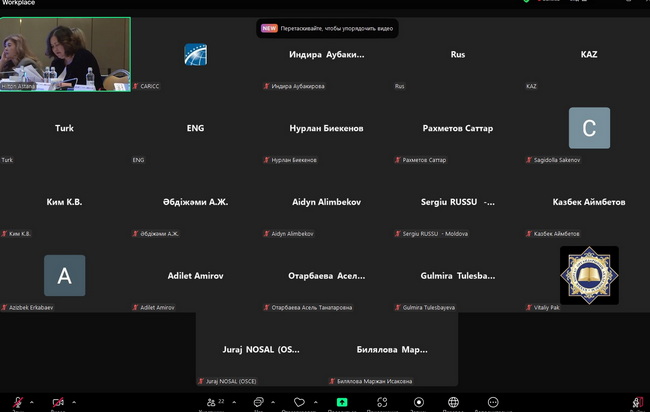Turn on the camera video button
Image resolution: width=650 pixels, height=412 pixels.
coord(58,402)
